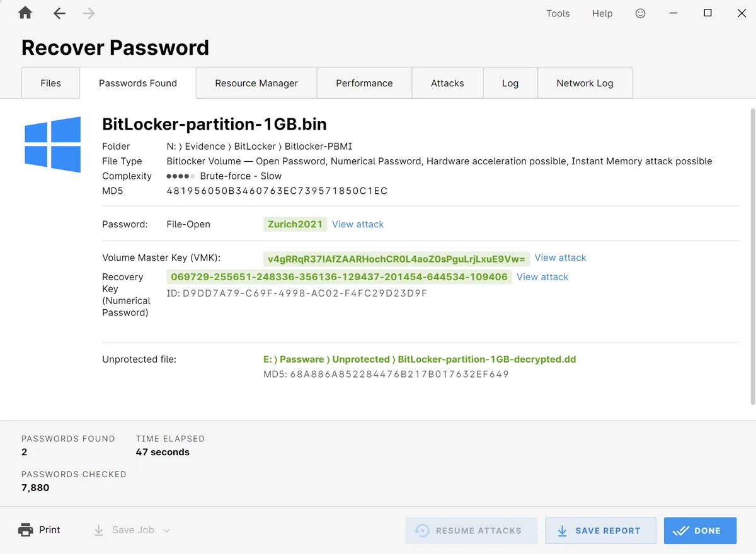View attack for the Zurich2021 password
This screenshot has width=756, height=554.
[358, 224]
